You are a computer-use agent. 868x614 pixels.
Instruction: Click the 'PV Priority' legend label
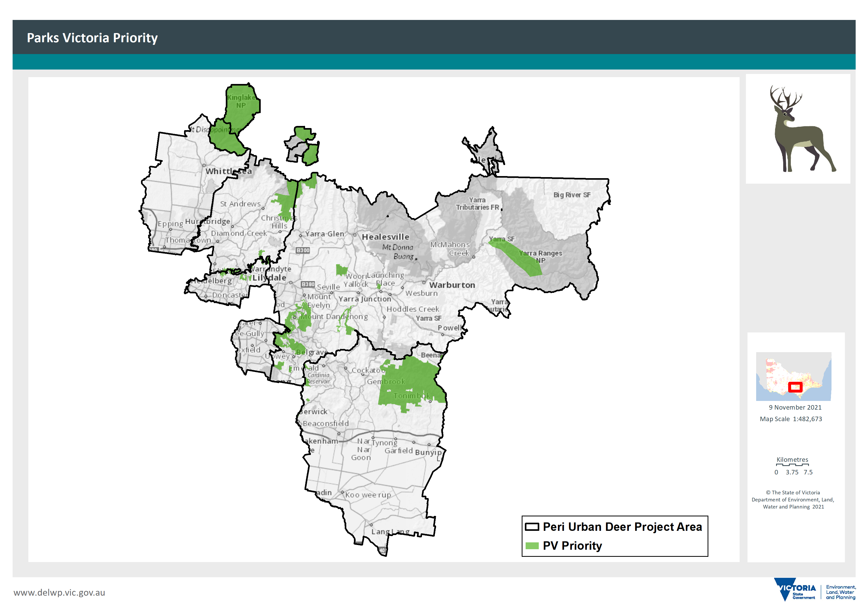coord(572,546)
